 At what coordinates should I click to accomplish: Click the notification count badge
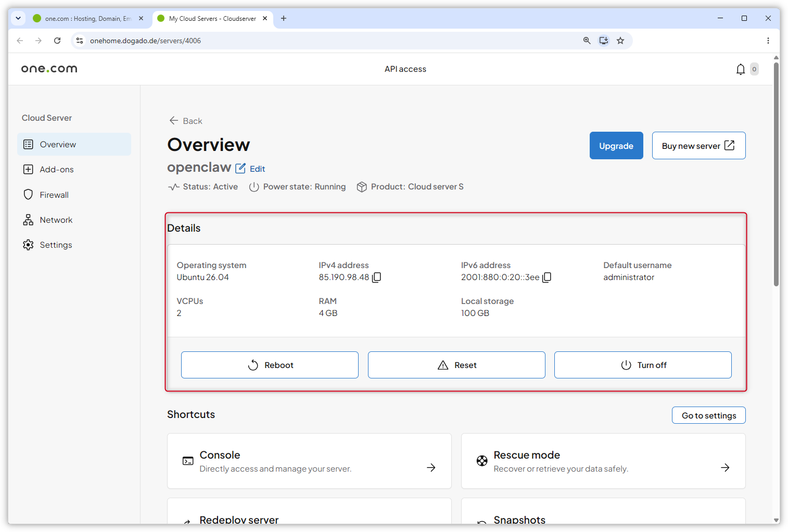pyautogui.click(x=754, y=69)
